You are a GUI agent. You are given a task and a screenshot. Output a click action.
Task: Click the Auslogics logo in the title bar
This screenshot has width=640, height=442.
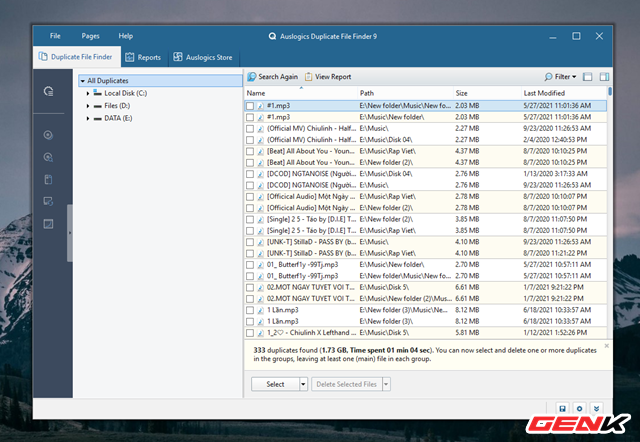(272, 36)
